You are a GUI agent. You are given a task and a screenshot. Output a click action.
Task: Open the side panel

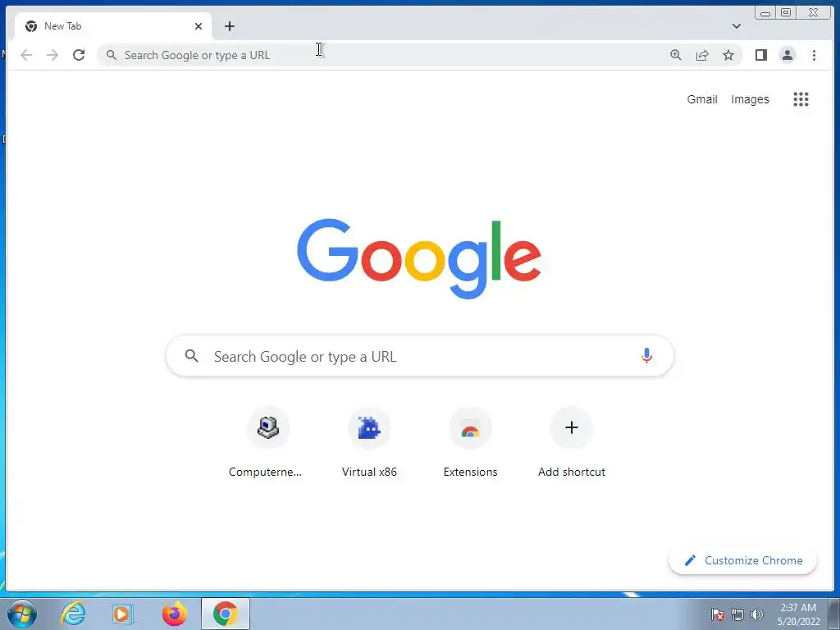(x=760, y=55)
